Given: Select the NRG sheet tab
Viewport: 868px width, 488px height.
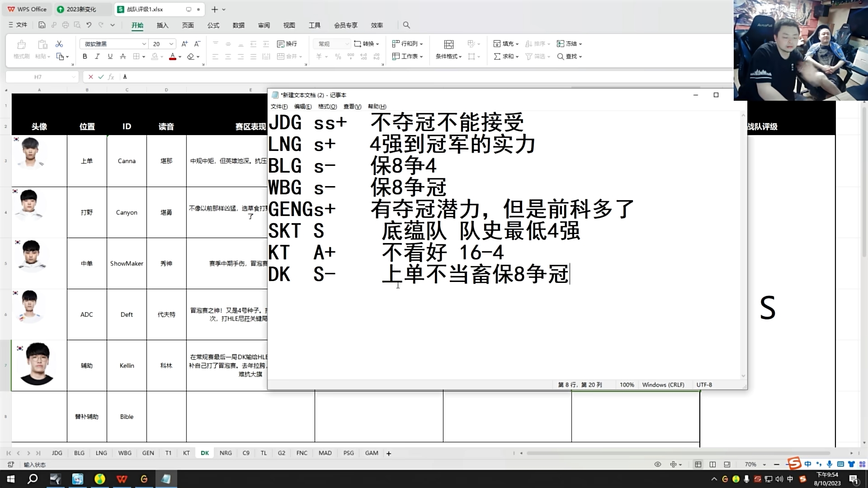Looking at the screenshot, I should pyautogui.click(x=226, y=453).
